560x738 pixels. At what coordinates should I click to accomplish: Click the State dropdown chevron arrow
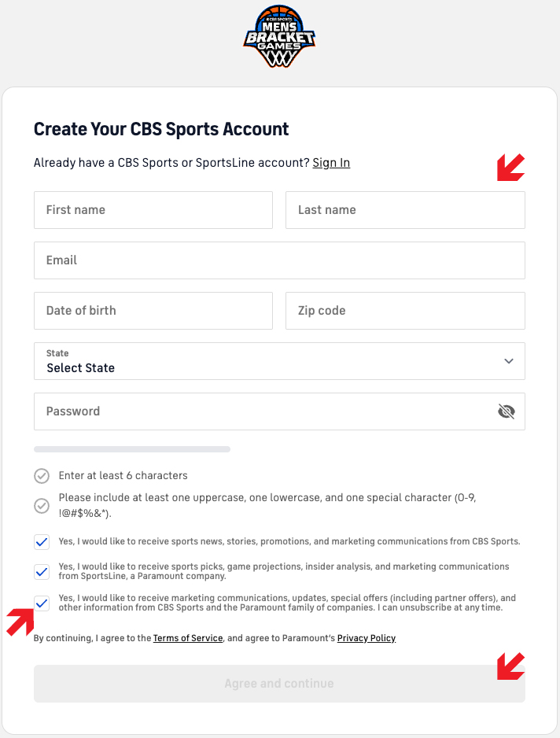[509, 361]
